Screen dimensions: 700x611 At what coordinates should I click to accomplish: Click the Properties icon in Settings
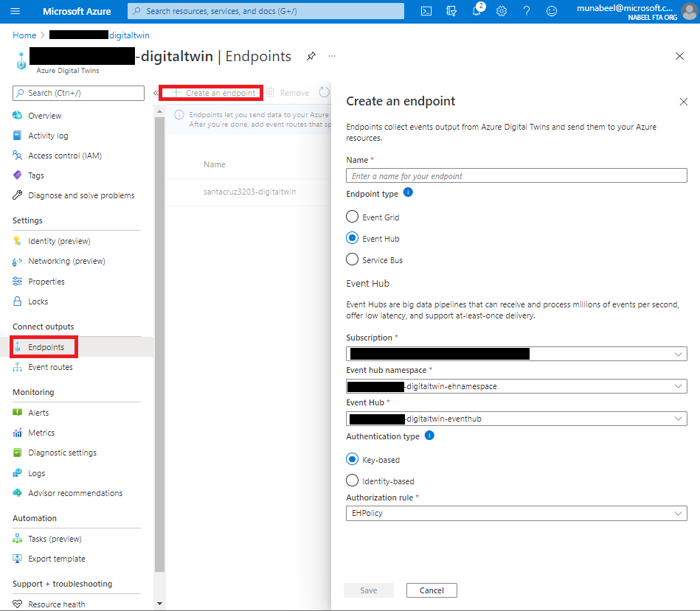[18, 282]
